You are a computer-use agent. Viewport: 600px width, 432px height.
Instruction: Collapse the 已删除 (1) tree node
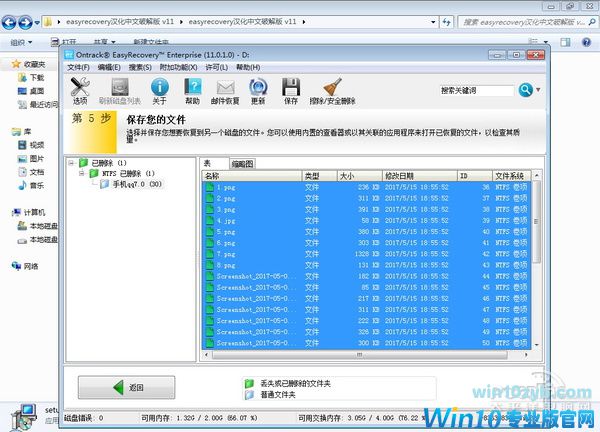71,163
